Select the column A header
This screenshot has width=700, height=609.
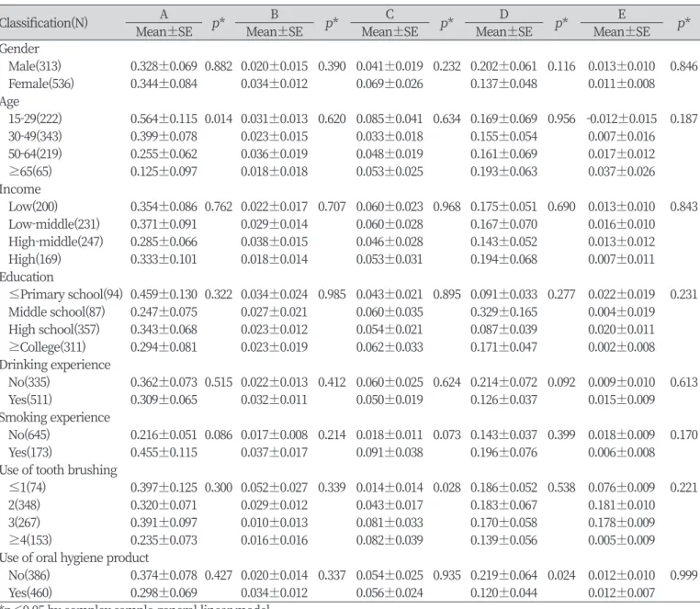tap(164, 15)
